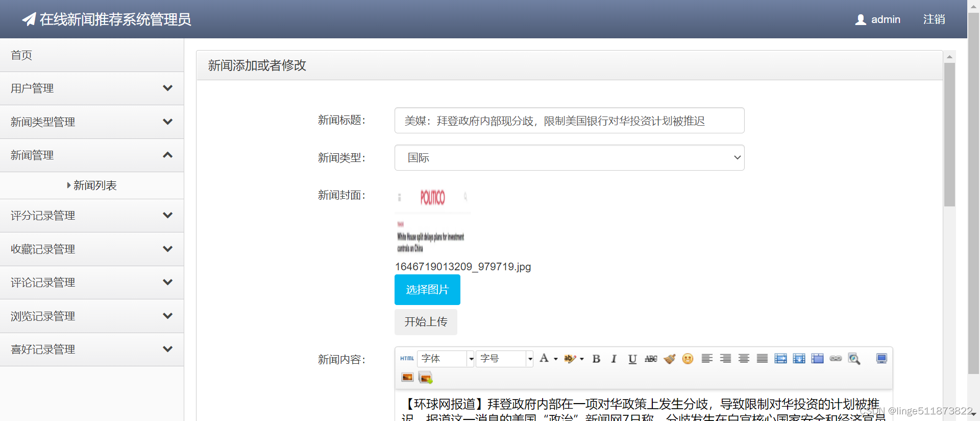Collapse the 新闻管理 menu chevron
980x421 pixels.
(167, 155)
